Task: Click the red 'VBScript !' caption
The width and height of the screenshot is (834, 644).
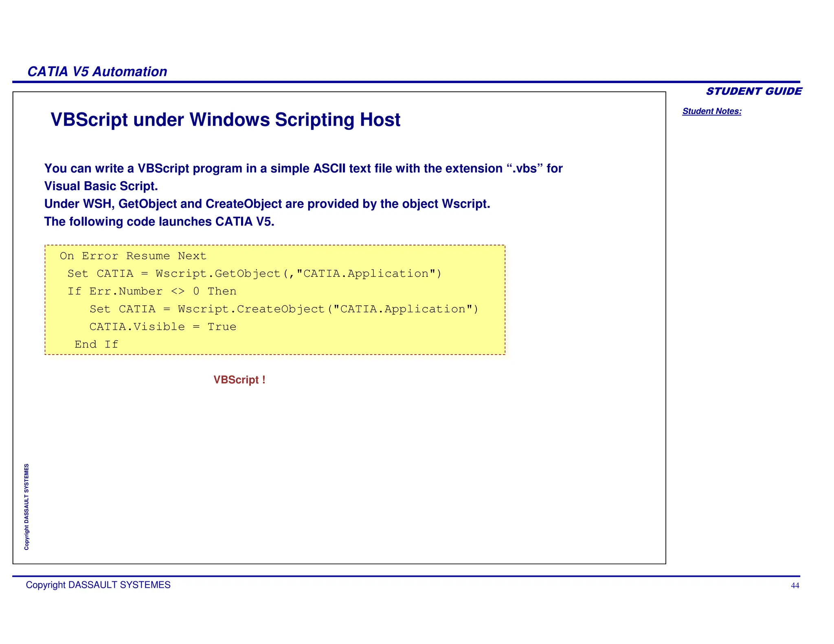Action: [x=239, y=380]
